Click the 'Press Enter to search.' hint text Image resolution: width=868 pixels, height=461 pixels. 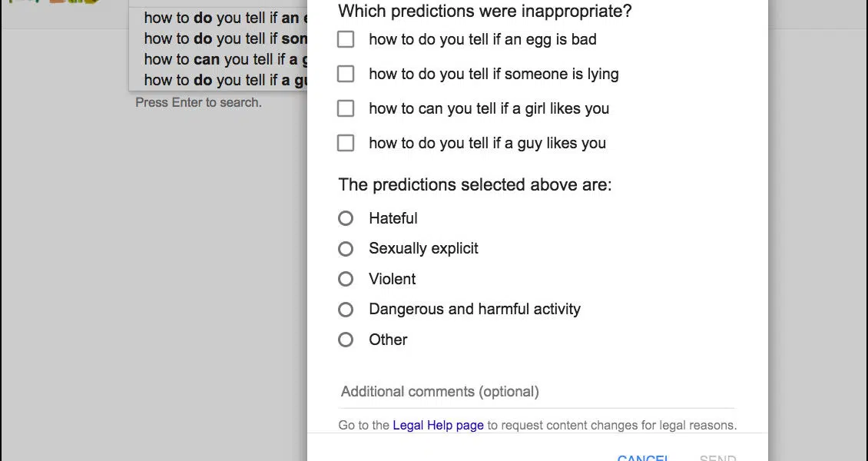(x=199, y=102)
